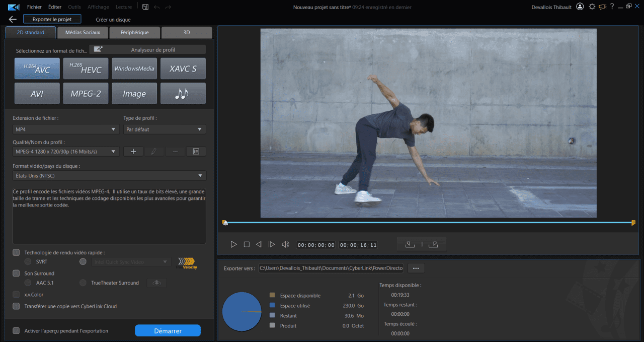The height and width of the screenshot is (342, 644).
Task: Open the Fichier menu
Action: (x=34, y=7)
